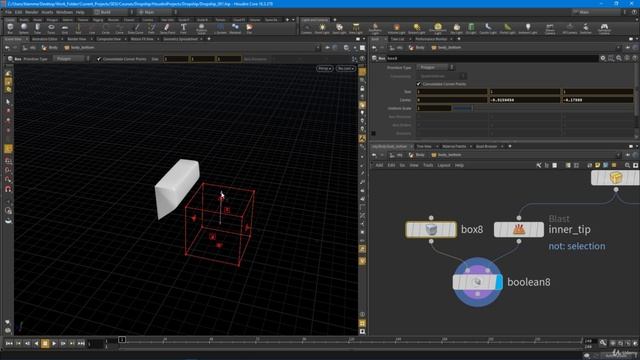Open the Windows menu
Image resolution: width=640 pixels, height=360 pixels.
[x=64, y=12]
